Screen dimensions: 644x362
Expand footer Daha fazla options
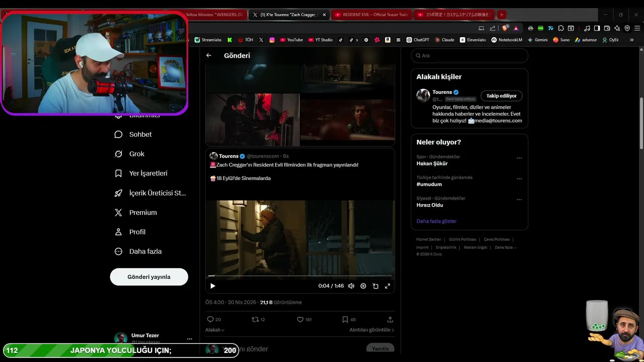(506, 247)
